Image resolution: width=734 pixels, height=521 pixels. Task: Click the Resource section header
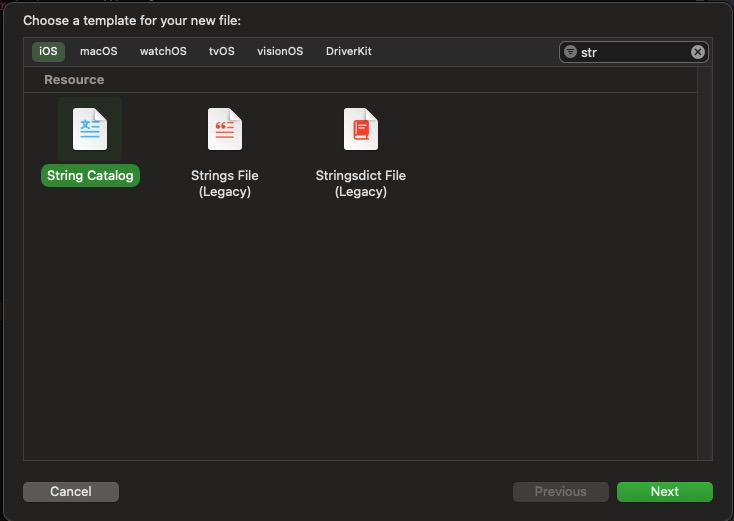[74, 80]
